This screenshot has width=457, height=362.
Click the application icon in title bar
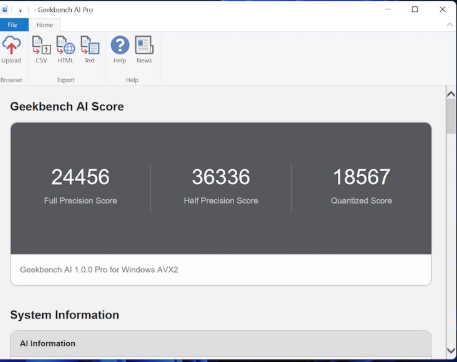point(5,10)
